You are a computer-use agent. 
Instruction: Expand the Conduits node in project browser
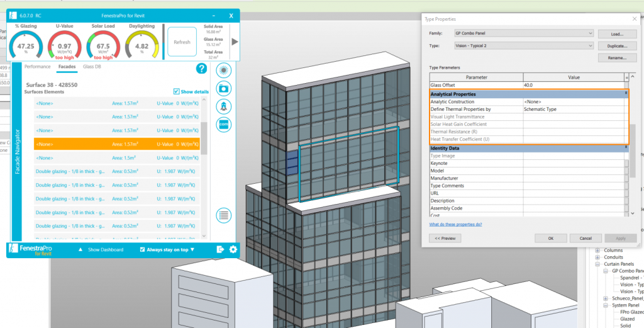pos(597,257)
